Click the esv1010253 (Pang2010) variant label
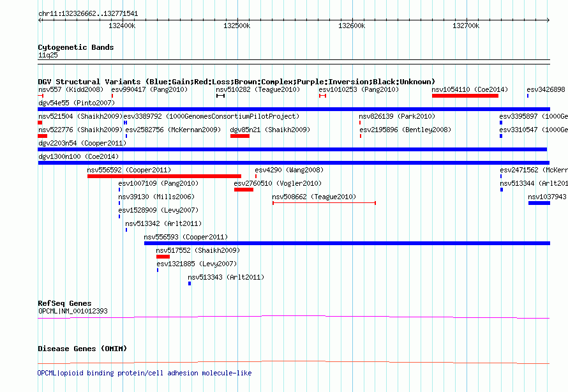568x392 pixels. coord(359,89)
